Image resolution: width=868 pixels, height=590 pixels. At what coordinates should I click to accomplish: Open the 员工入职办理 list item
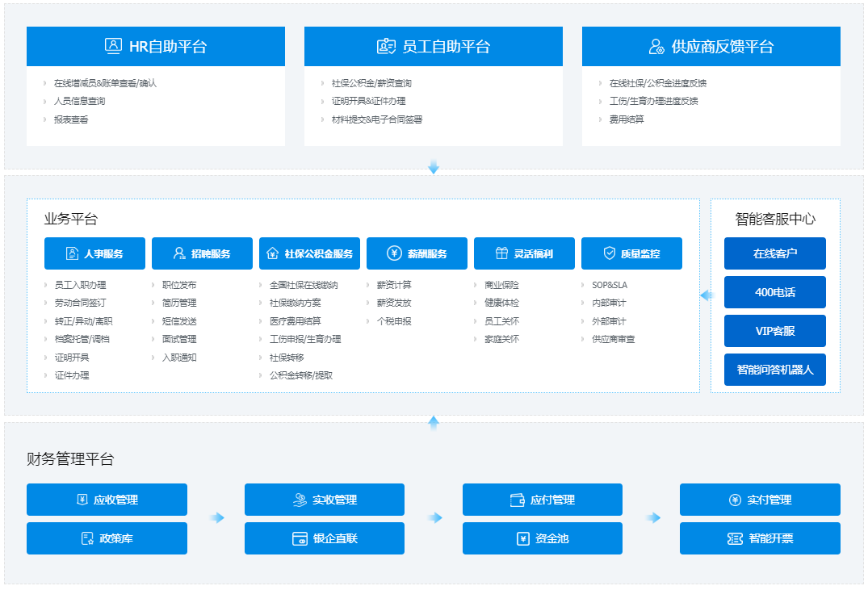click(x=80, y=285)
